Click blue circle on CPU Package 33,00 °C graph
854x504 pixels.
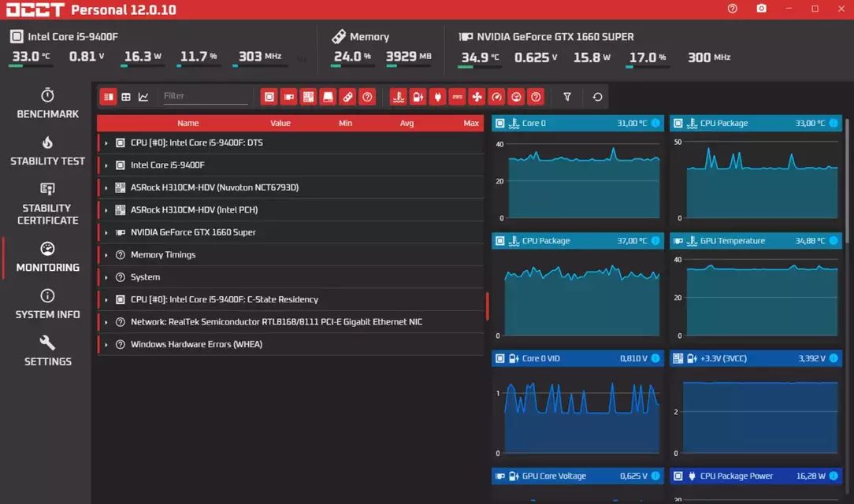834,123
